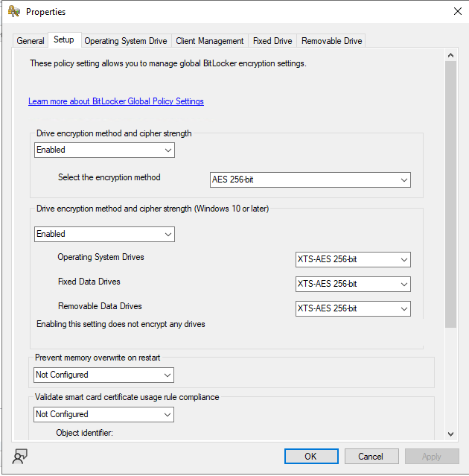The width and height of the screenshot is (469, 476).
Task: Close the Properties dialog with X button
Action: [x=458, y=11]
